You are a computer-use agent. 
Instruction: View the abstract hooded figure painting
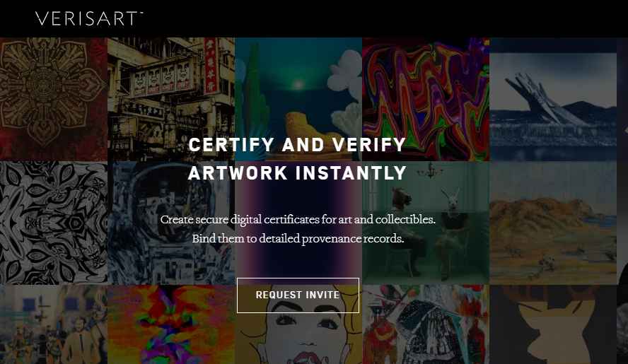coord(426,324)
